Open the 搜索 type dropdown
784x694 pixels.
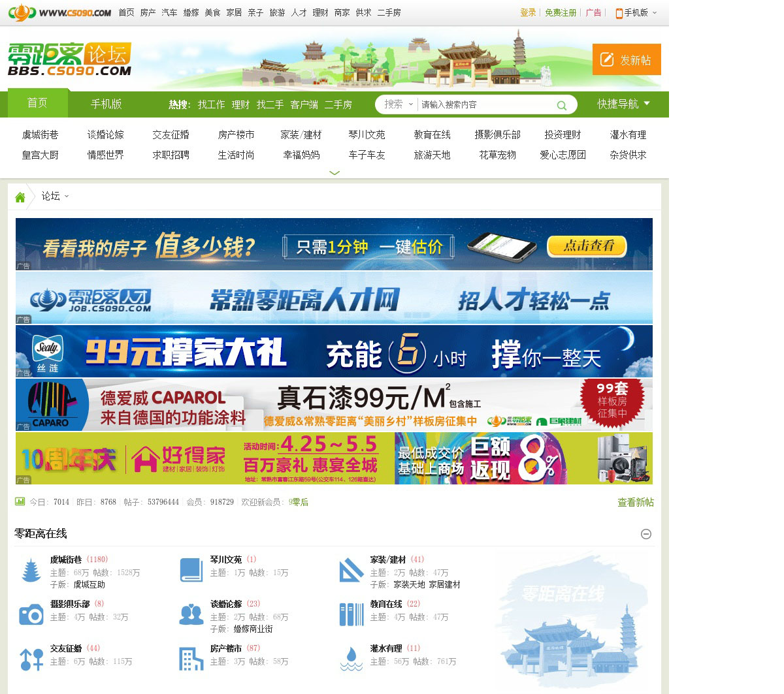(x=399, y=104)
